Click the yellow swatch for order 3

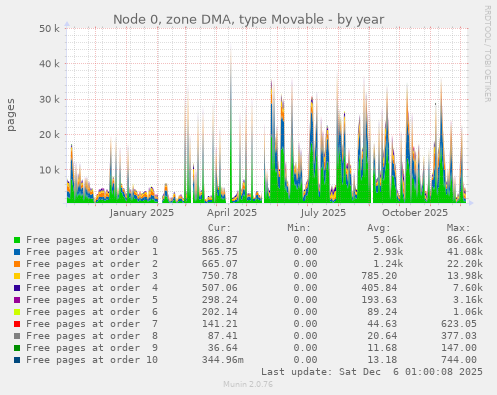click(x=17, y=276)
